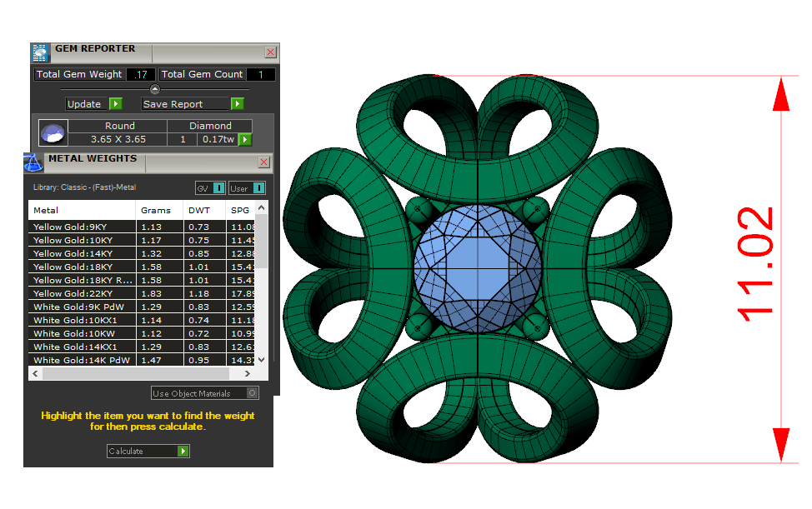
Task: Click the Gem Reporter panel icon
Action: click(40, 52)
